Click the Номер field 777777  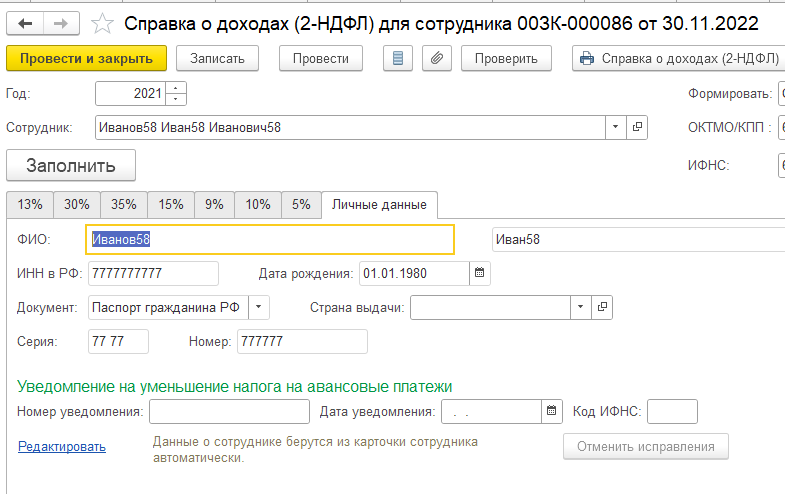click(302, 341)
